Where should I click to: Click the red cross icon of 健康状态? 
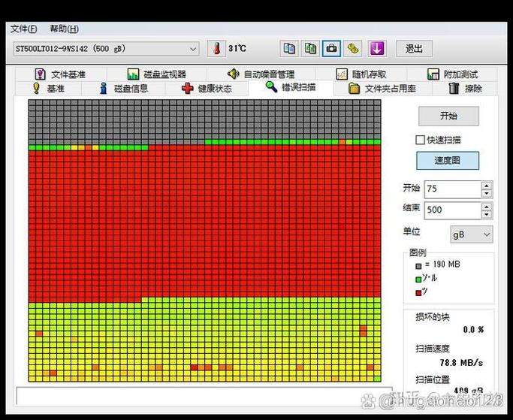(x=187, y=89)
